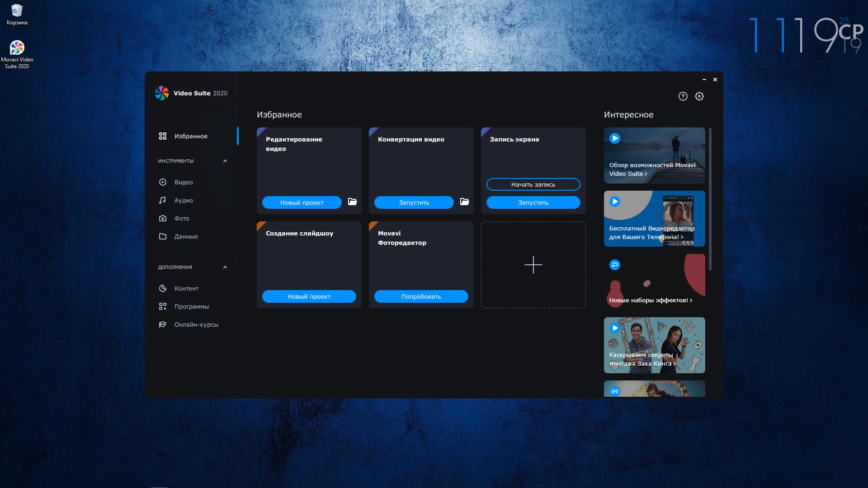Click Попробовать for Movavi Фоторедактор
Screen dimensions: 868x488
pyautogui.click(x=421, y=296)
